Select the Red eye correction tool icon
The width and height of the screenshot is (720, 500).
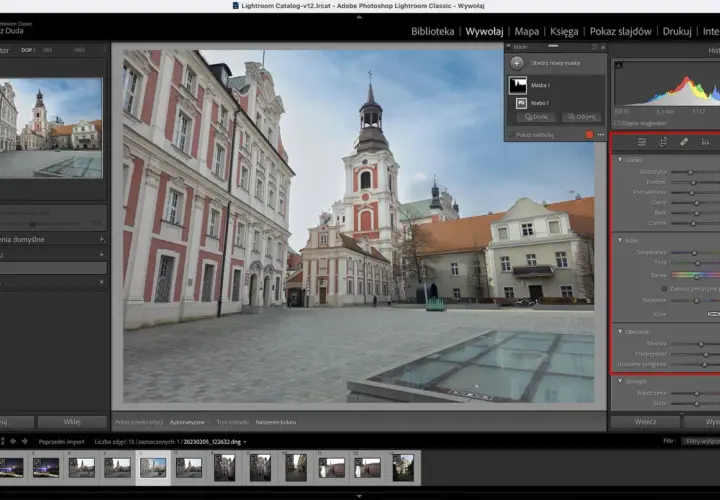[x=705, y=143]
